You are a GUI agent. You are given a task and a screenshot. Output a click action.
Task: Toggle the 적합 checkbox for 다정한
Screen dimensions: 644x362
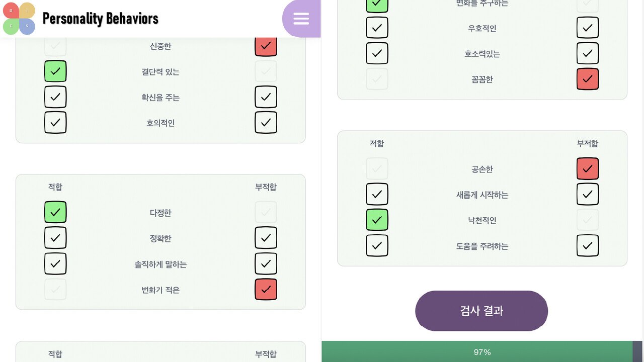click(55, 212)
